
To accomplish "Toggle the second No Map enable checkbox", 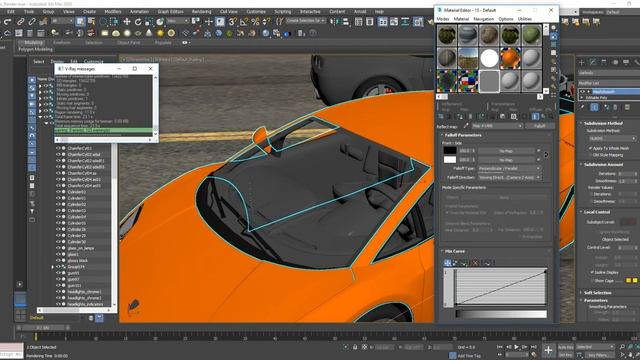I will tap(538, 160).
